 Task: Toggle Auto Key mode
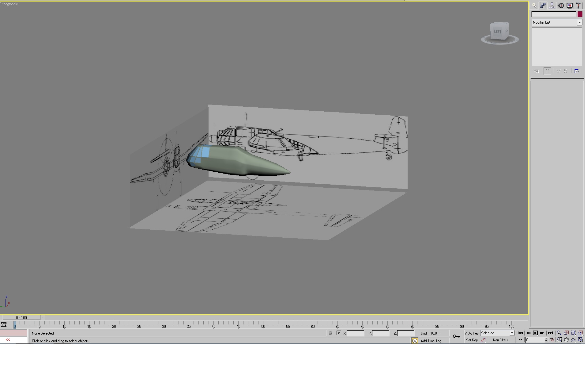coord(472,333)
